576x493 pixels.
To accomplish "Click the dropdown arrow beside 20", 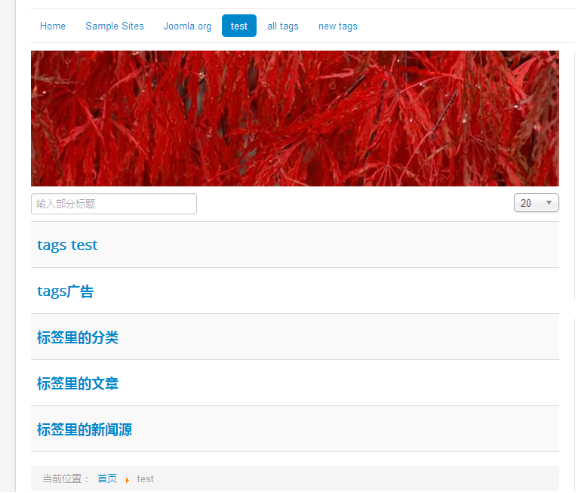I will tap(549, 203).
